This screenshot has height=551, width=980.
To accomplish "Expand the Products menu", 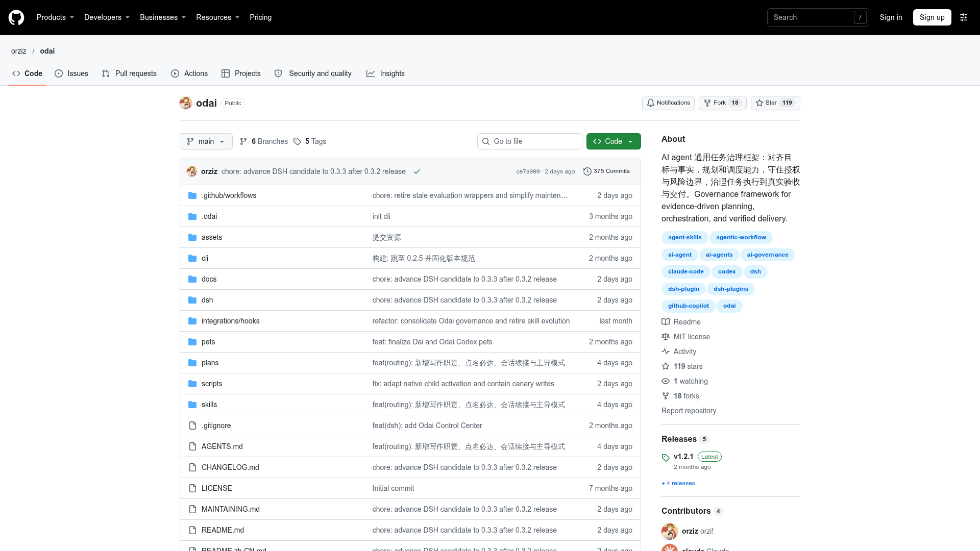I will (x=55, y=17).
